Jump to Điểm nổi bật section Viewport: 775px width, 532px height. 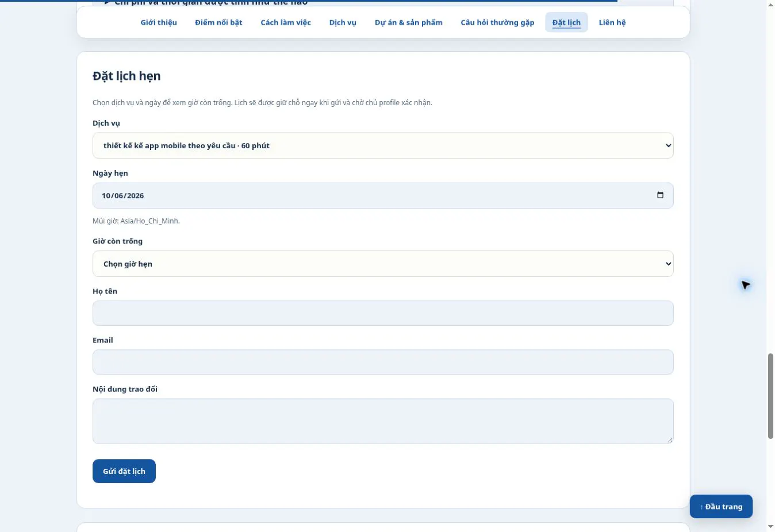218,22
